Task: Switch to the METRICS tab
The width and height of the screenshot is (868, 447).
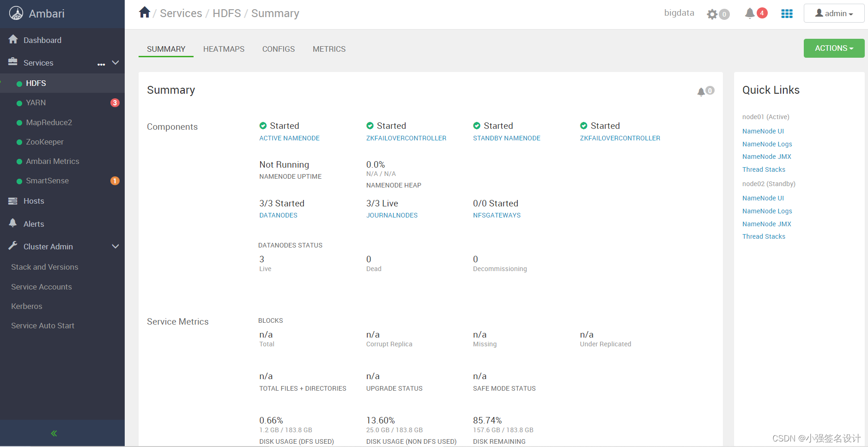Action: pos(329,49)
